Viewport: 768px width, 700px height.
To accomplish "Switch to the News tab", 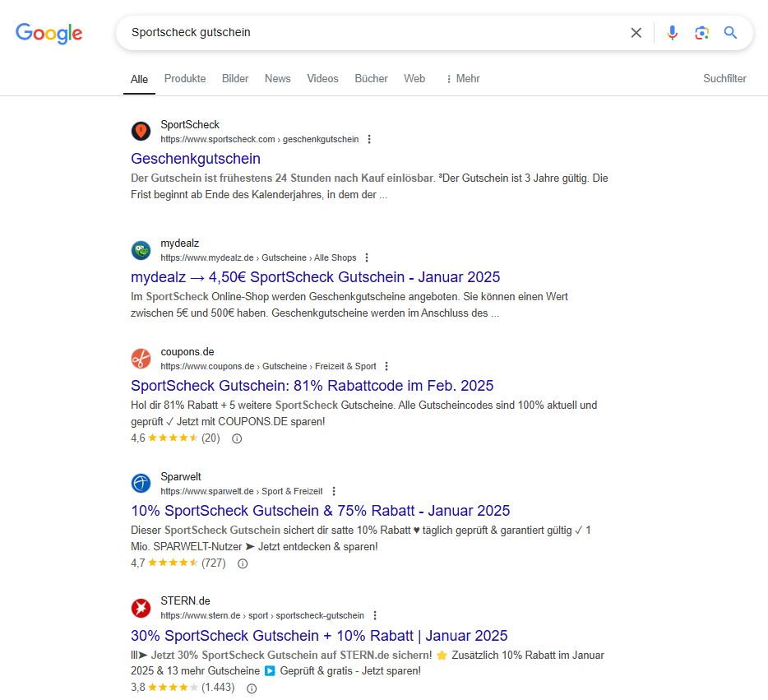I will click(x=278, y=79).
